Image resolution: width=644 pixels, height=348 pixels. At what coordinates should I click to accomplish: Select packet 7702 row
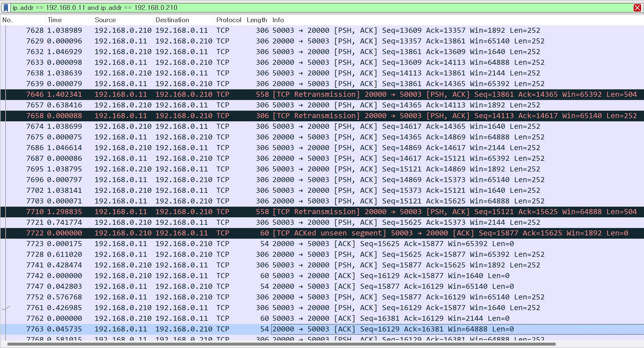(x=322, y=190)
